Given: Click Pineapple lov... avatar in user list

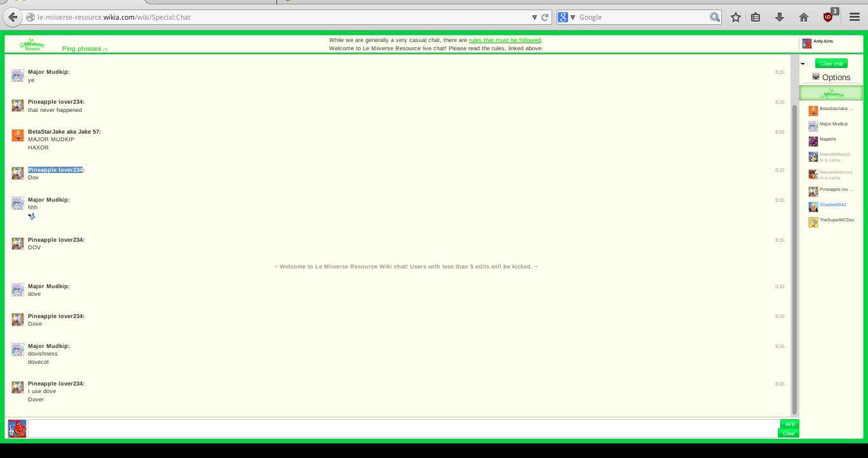Looking at the screenshot, I should point(813,191).
